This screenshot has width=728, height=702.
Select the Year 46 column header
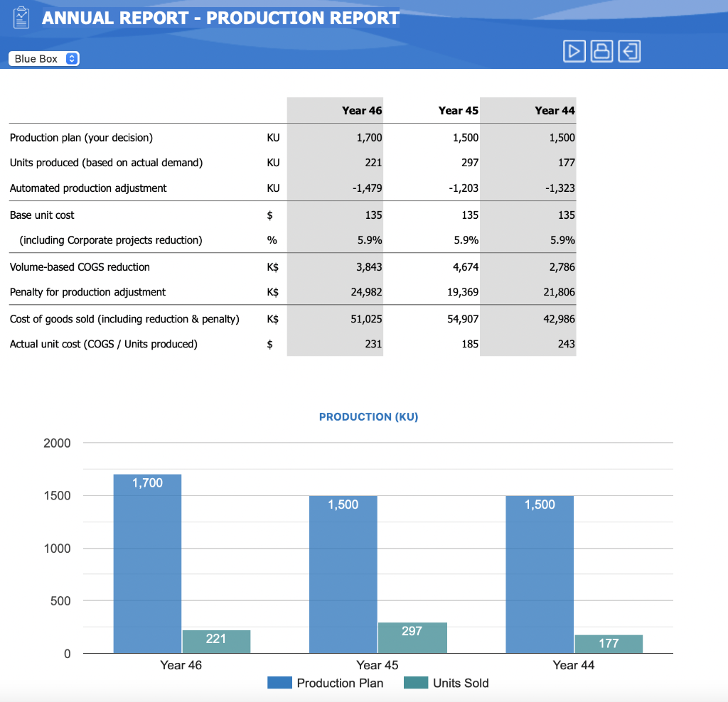point(362,111)
